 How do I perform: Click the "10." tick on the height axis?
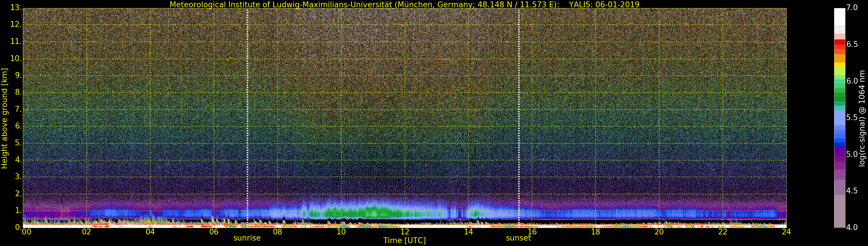click(x=16, y=58)
